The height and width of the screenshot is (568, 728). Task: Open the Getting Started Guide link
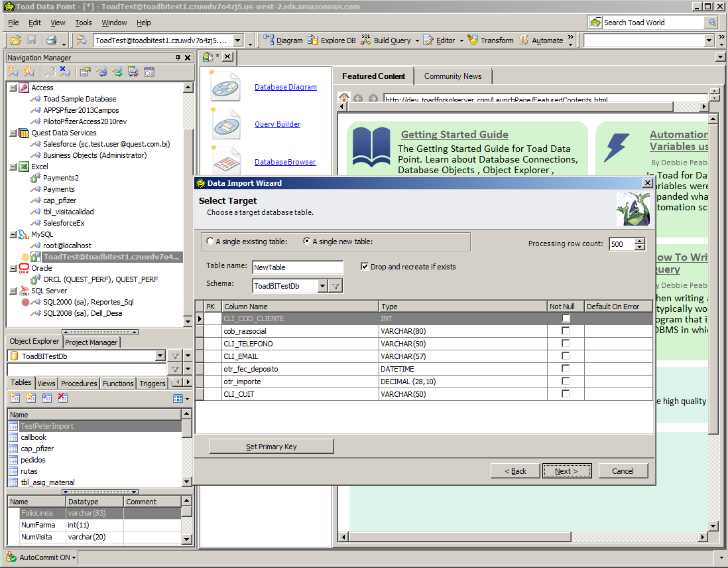(x=455, y=134)
